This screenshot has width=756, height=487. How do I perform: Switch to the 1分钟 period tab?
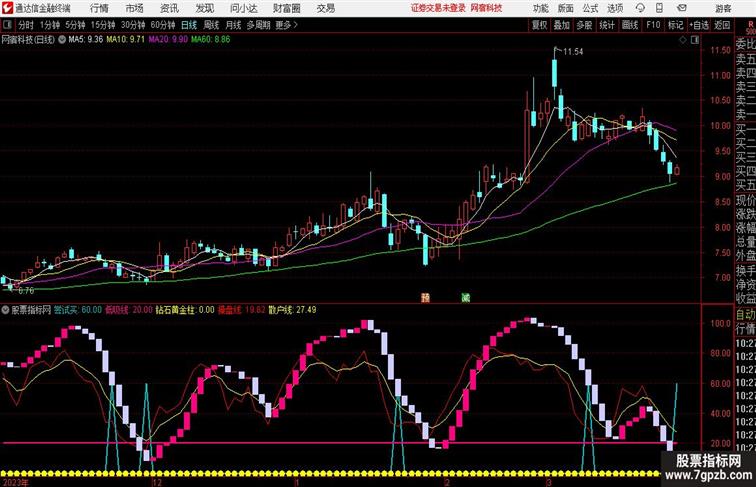tap(50, 25)
